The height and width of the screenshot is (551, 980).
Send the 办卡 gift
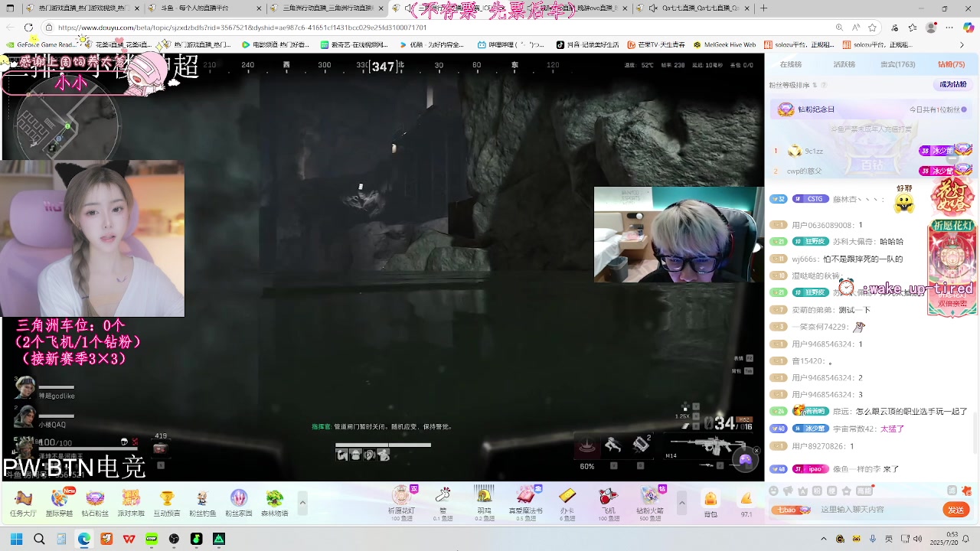pyautogui.click(x=567, y=503)
